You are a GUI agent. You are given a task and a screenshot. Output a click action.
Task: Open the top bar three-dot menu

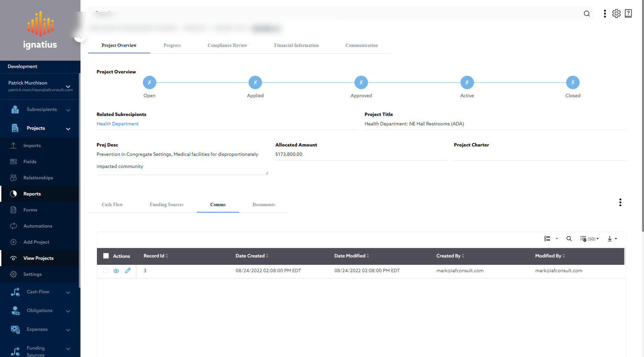[605, 14]
